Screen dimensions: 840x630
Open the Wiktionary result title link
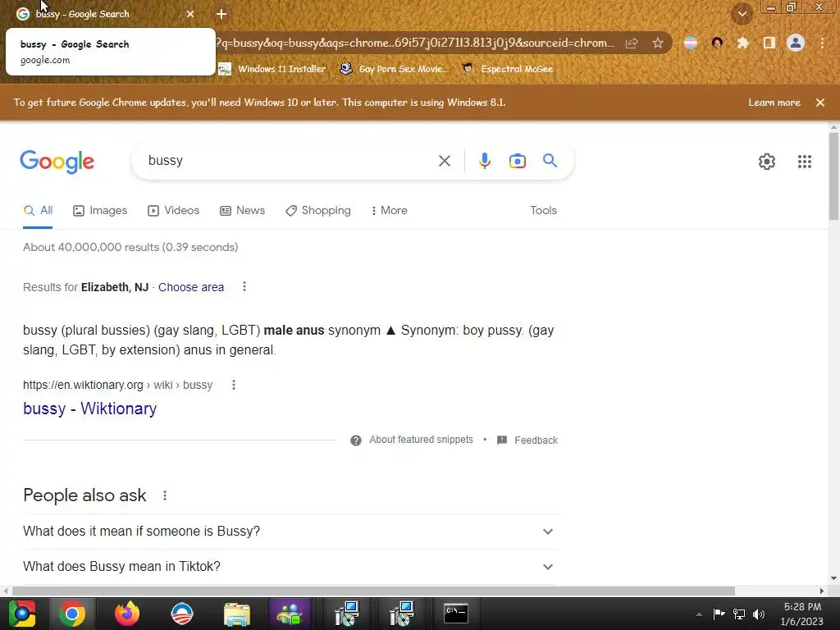click(x=90, y=409)
